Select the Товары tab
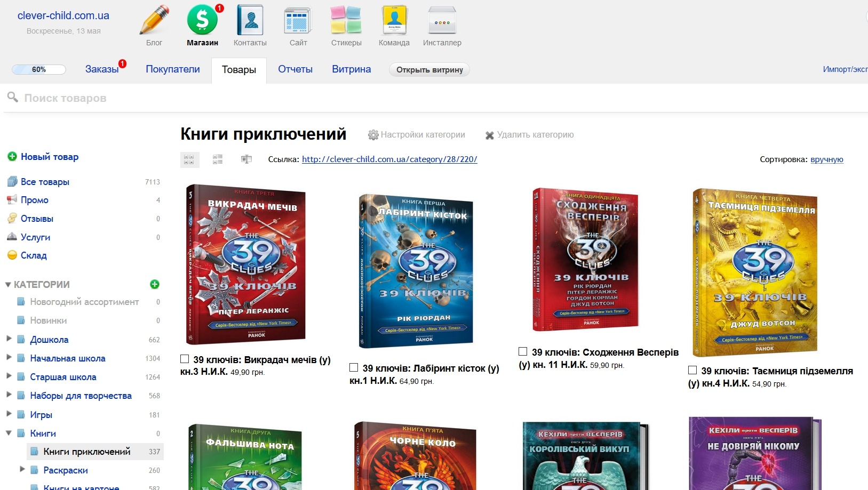 tap(239, 70)
